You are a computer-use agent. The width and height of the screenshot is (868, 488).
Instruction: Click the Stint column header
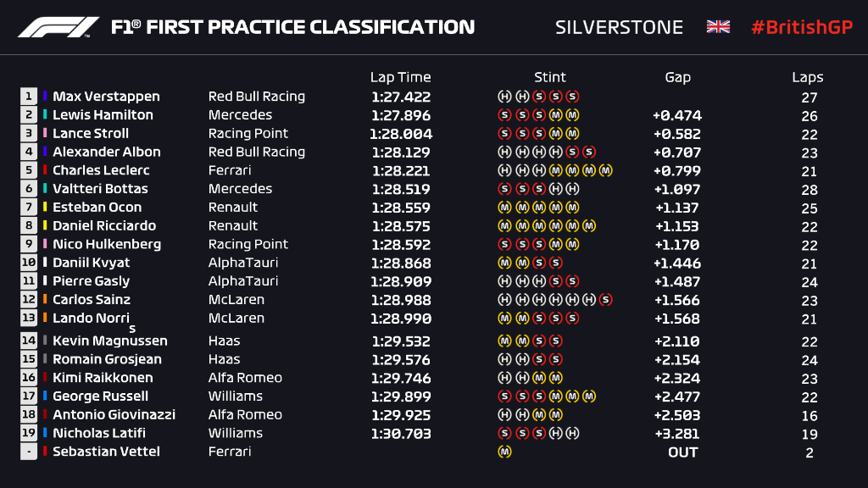550,77
